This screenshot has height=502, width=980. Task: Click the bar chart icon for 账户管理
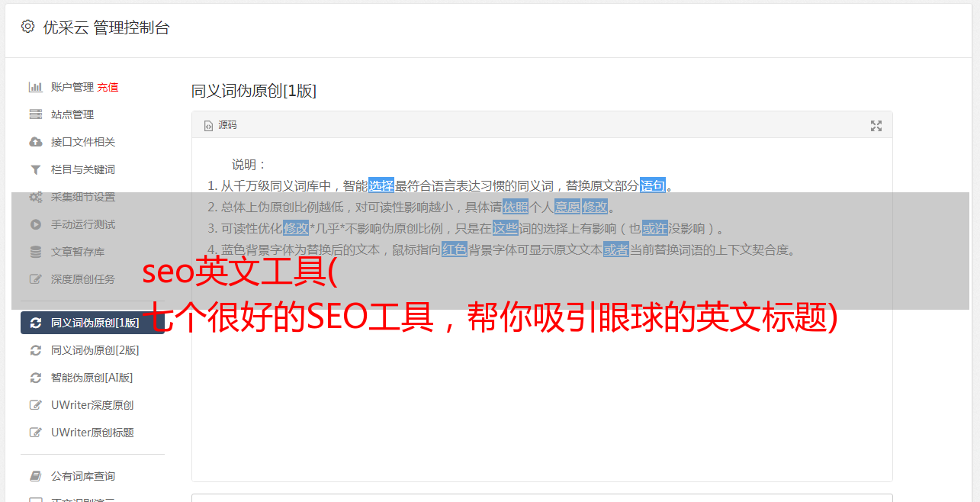[35, 87]
